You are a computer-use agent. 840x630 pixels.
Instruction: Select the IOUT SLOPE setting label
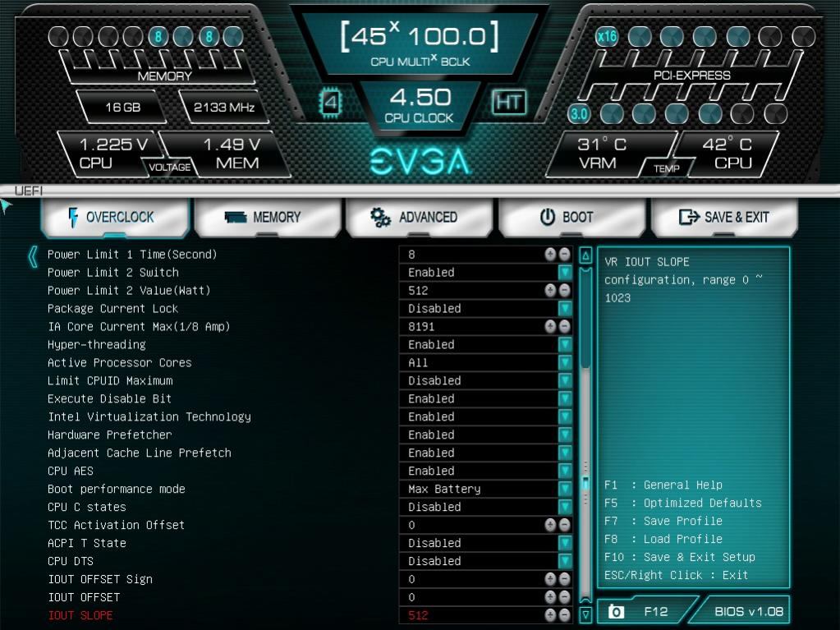pos(80,615)
